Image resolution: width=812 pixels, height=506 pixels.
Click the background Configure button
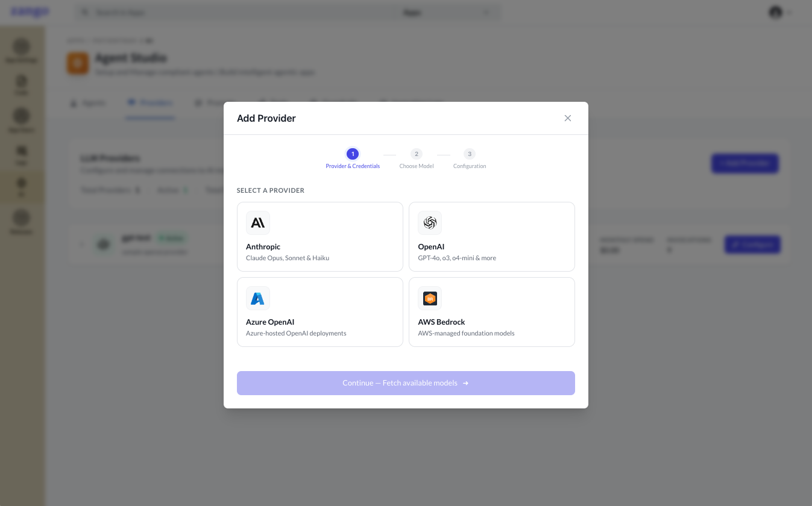tap(752, 245)
